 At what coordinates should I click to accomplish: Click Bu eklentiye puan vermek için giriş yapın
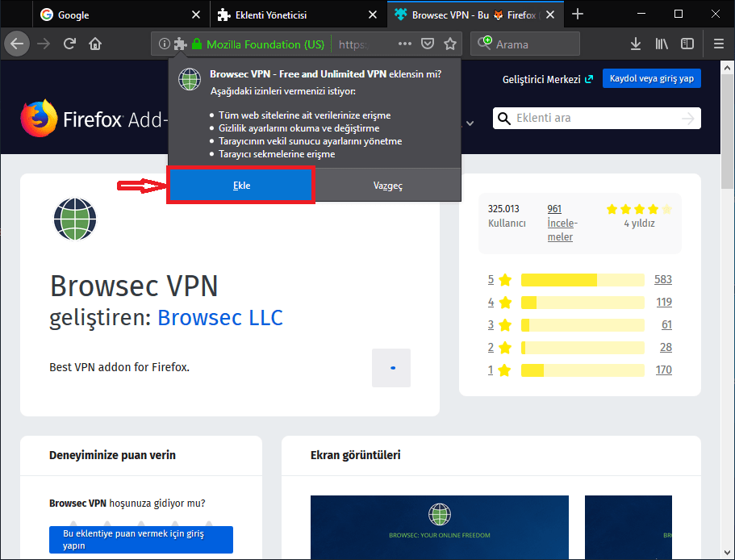pos(141,539)
